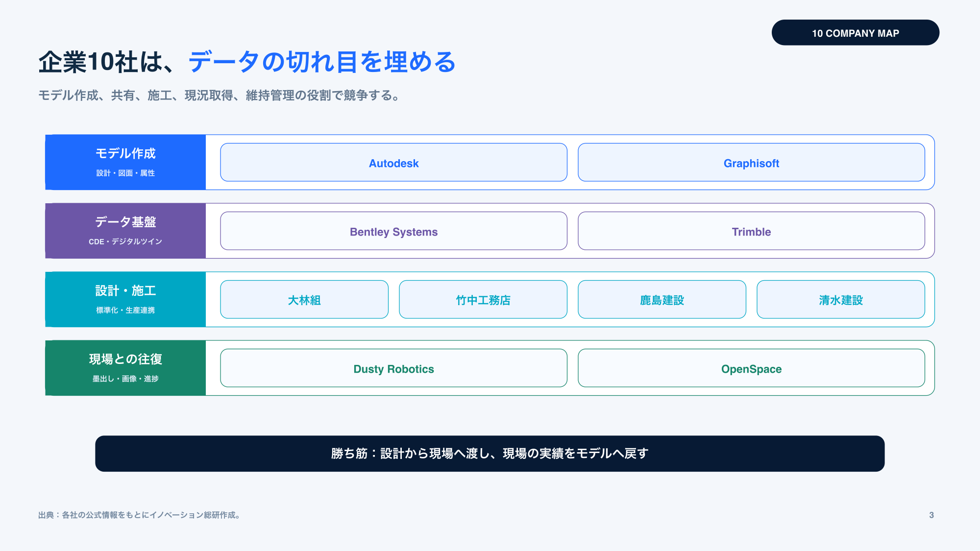This screenshot has height=551, width=980.
Task: Click the 標準化・生産連携 sublabel
Action: click(x=125, y=310)
